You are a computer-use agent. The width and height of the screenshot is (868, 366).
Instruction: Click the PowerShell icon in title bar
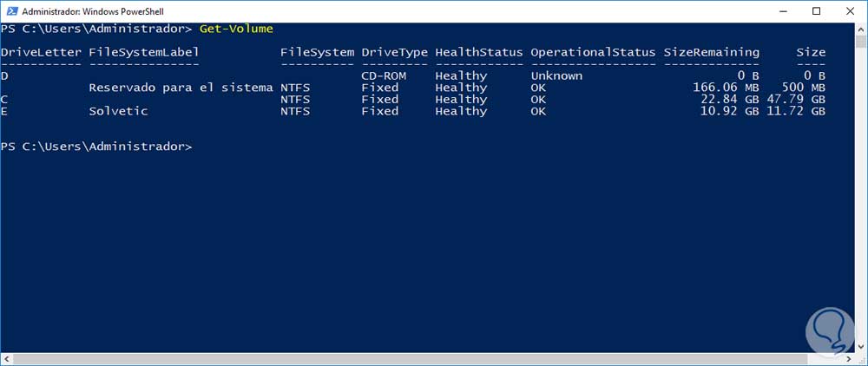point(10,10)
